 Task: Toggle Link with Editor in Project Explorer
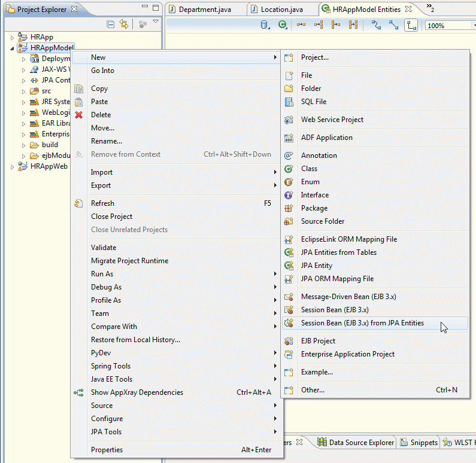[x=124, y=25]
